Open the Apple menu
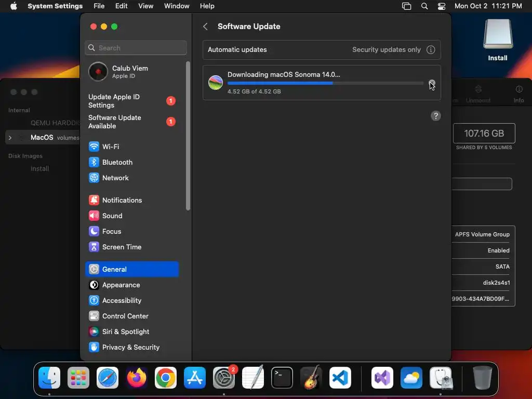532x399 pixels. (14, 6)
